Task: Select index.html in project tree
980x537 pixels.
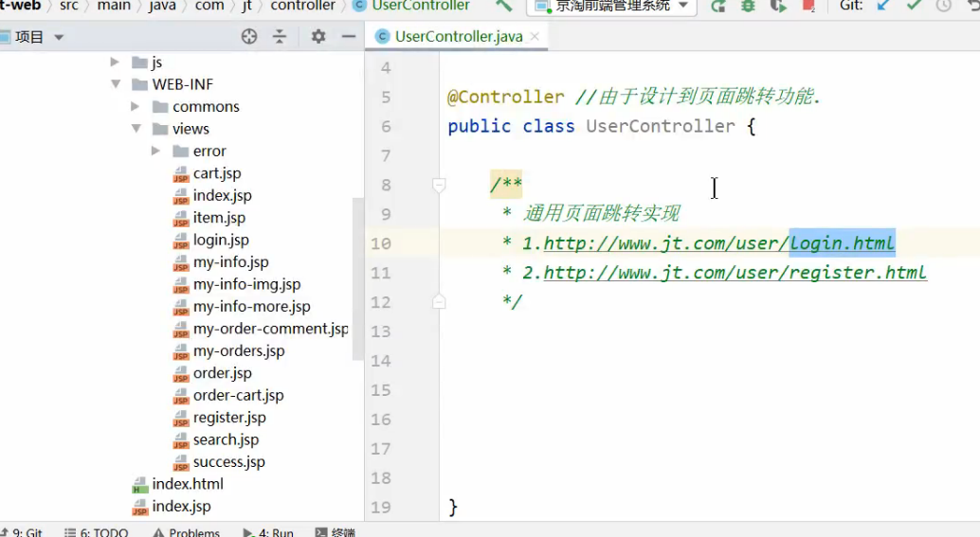Action: [188, 484]
